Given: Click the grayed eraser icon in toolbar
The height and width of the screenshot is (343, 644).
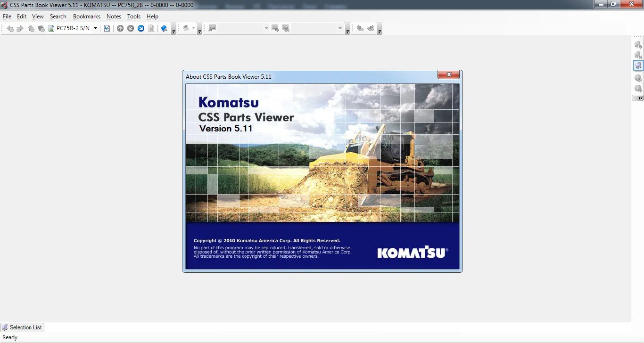Looking at the screenshot, I should coord(186,28).
